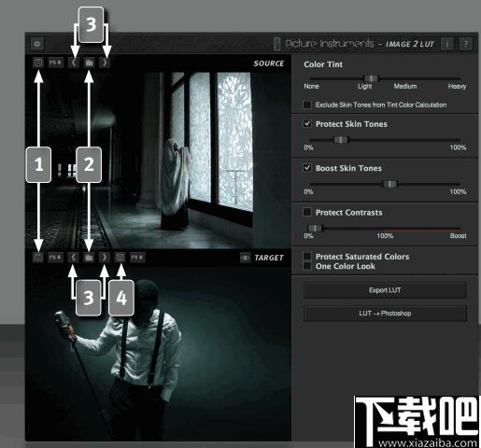The height and width of the screenshot is (448, 481).
Task: Click the save icon in the Target toolbar
Action: click(120, 258)
